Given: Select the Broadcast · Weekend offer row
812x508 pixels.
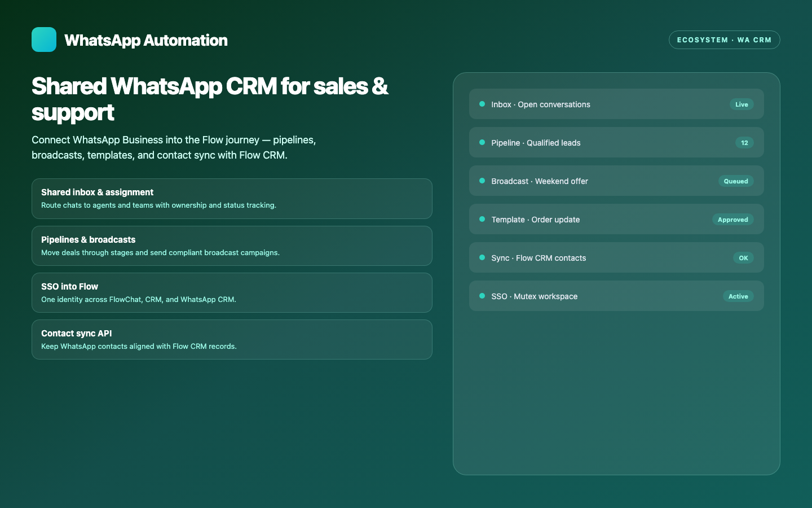Looking at the screenshot, I should click(x=616, y=181).
